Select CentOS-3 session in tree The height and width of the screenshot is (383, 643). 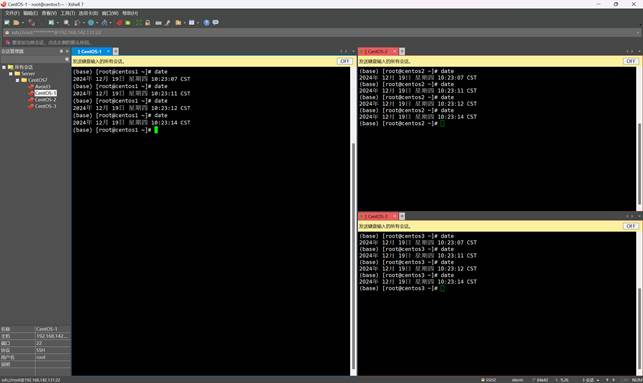tap(46, 106)
